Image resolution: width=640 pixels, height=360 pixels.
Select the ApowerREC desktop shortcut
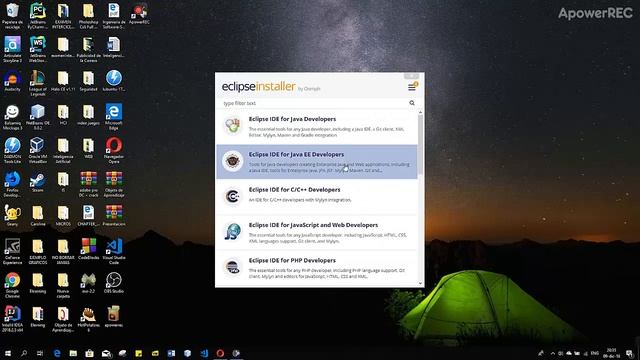click(139, 13)
